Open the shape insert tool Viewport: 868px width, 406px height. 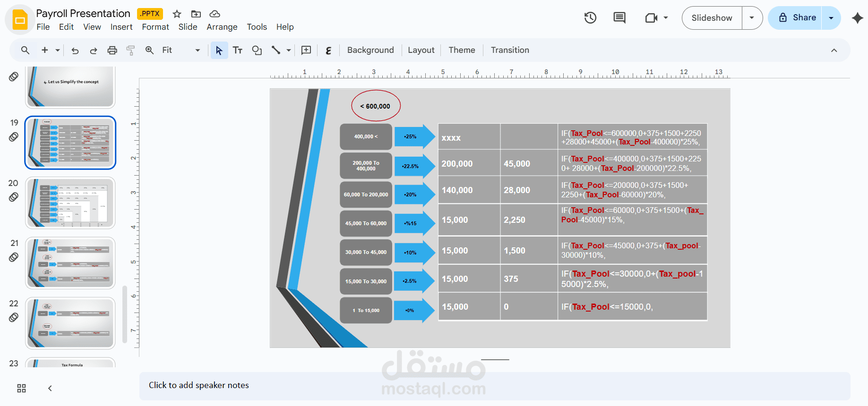257,50
